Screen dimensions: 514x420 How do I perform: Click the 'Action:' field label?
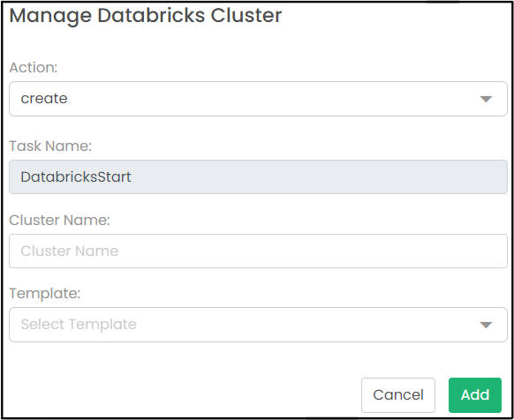[34, 67]
